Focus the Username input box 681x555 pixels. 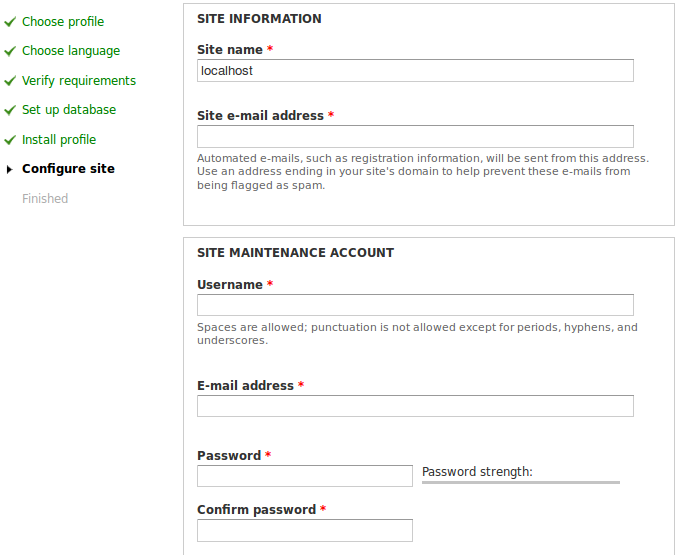pos(415,305)
